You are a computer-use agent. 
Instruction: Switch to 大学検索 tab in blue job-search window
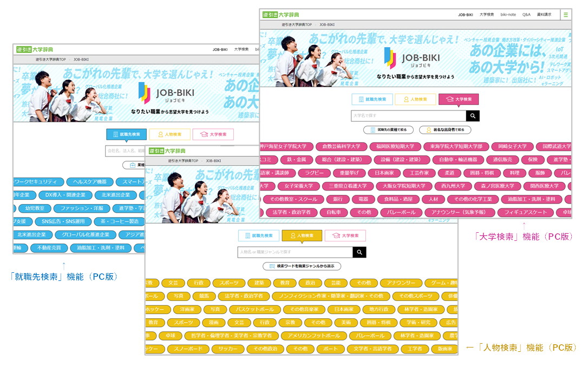pos(213,134)
